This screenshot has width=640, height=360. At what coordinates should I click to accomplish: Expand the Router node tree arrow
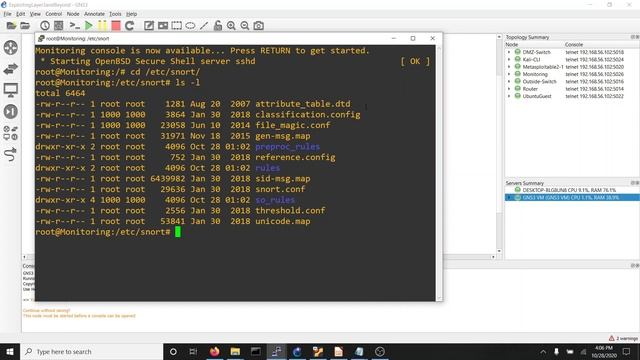click(x=509, y=89)
